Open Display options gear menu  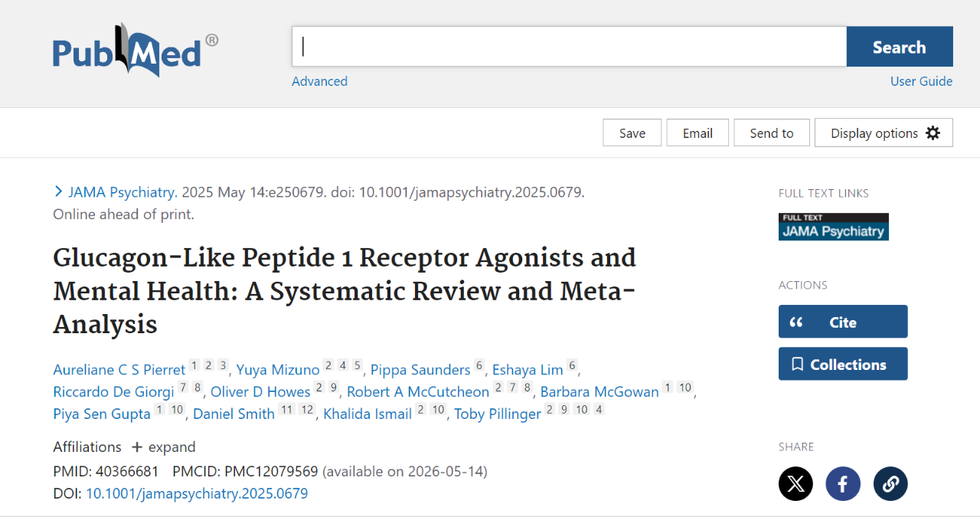pos(884,133)
